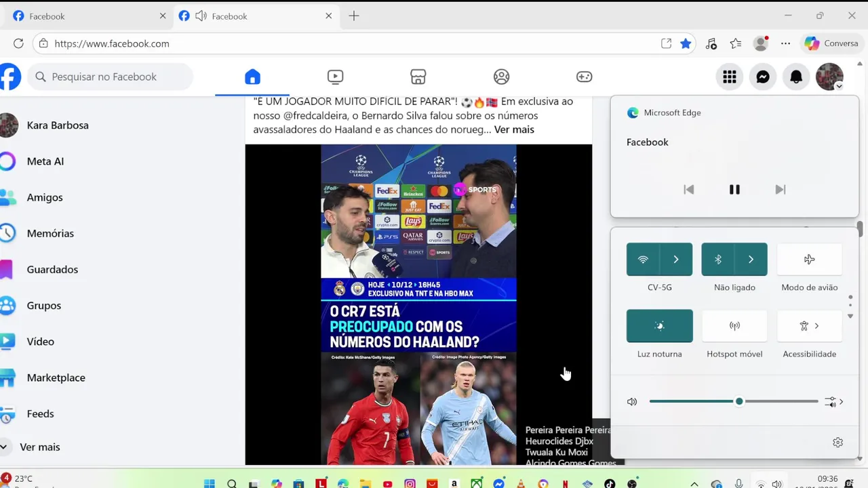
Task: Refresh the page in Edge
Action: (18, 43)
